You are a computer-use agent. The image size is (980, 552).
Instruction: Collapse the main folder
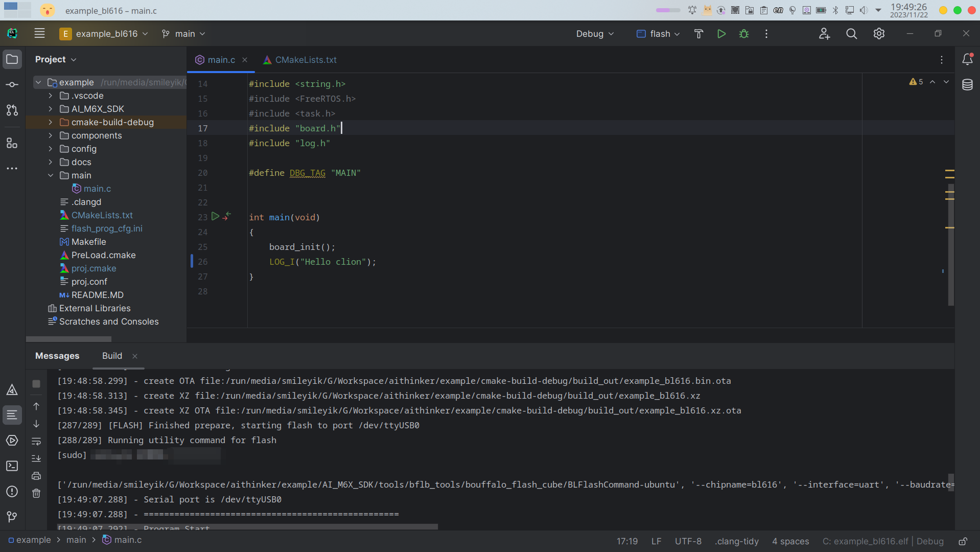tap(50, 175)
